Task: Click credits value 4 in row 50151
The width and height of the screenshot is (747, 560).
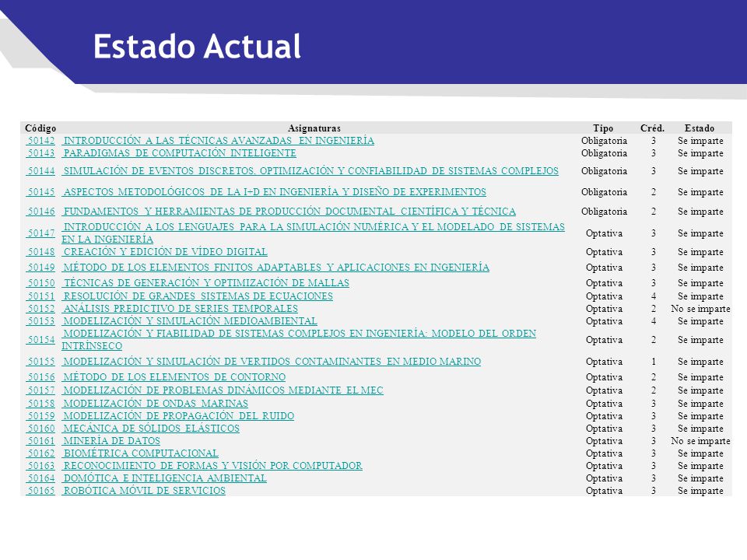Action: (x=654, y=296)
